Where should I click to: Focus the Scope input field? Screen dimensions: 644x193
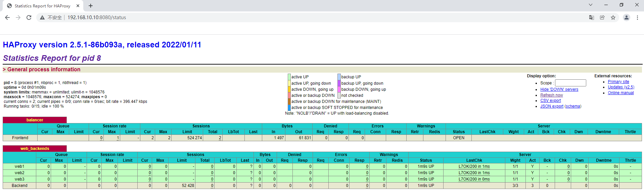[570, 83]
